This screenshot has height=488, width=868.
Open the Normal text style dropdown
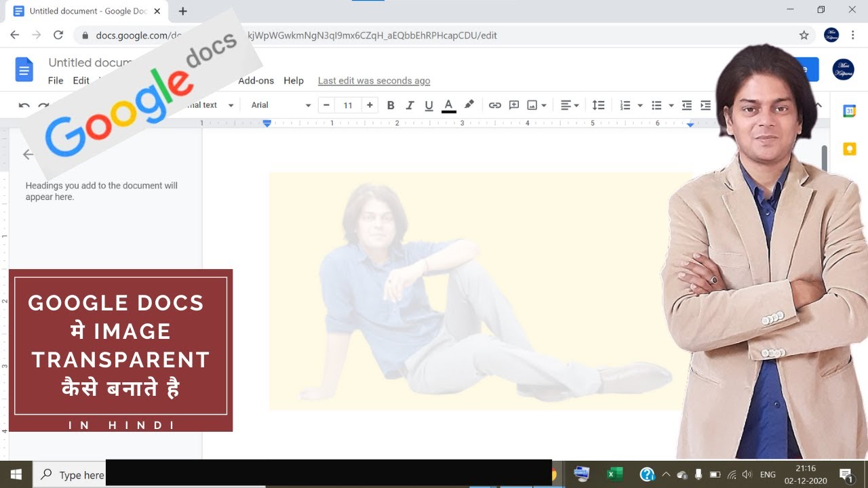pyautogui.click(x=209, y=105)
